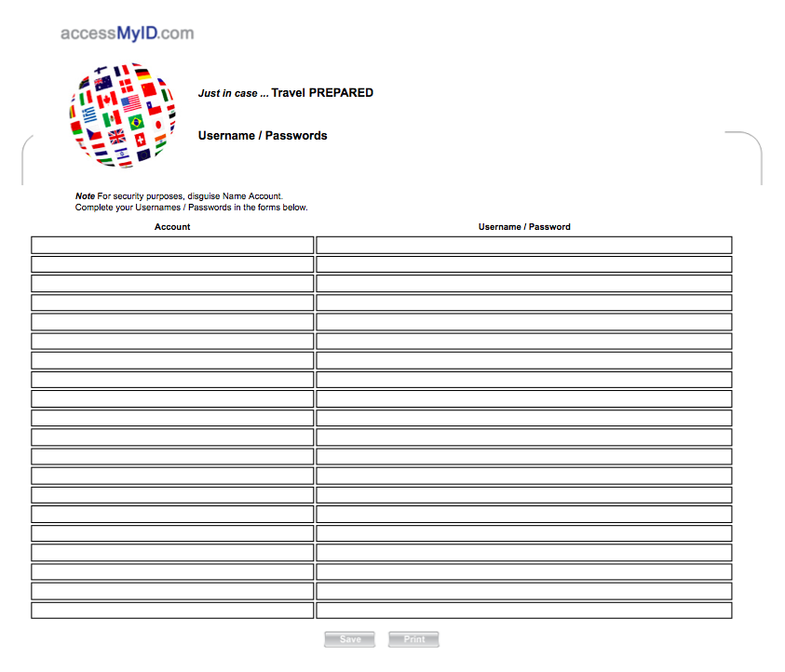The width and height of the screenshot is (785, 672).
Task: Click the Username / Password column header
Action: point(524,227)
